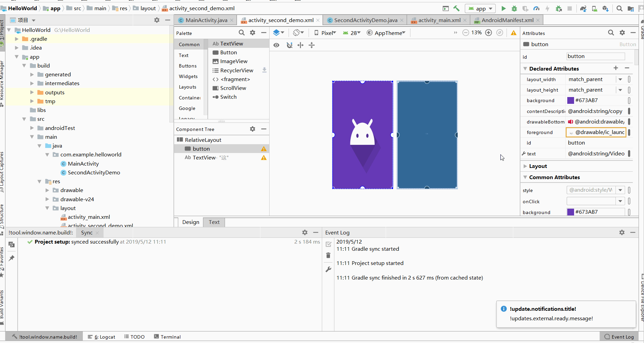Add a declared attribute with plus icon

[616, 68]
